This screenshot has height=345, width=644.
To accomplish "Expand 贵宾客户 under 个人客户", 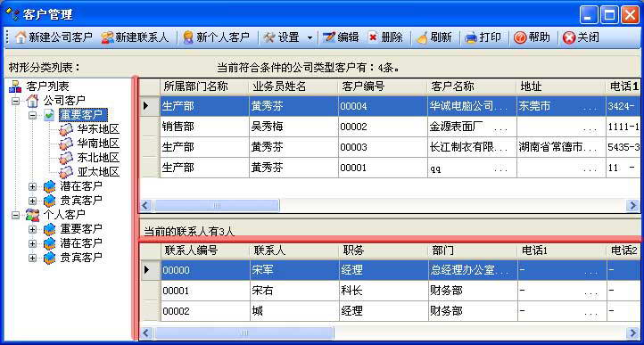I will (x=32, y=258).
